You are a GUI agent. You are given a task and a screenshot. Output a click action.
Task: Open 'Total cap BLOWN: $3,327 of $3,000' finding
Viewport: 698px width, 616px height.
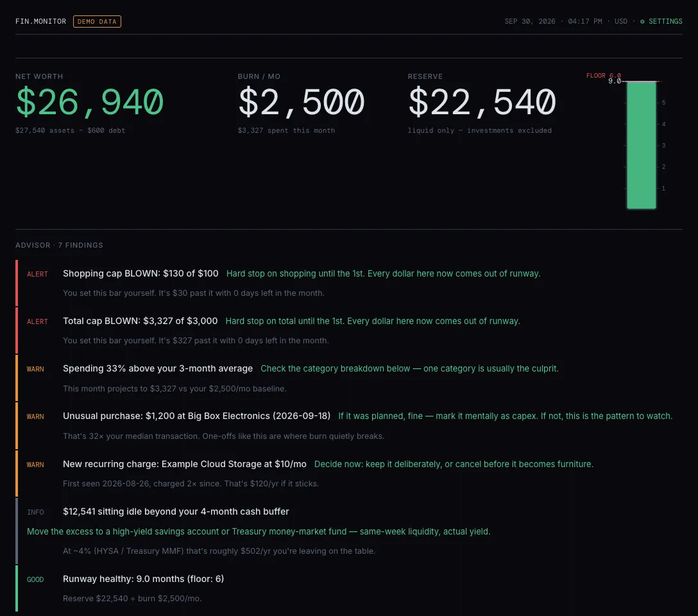tap(140, 321)
